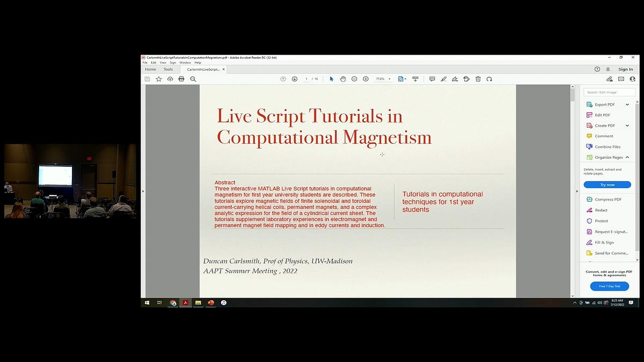Screen dimensions: 644x362
Task: Open the View menu
Action: pos(163,62)
